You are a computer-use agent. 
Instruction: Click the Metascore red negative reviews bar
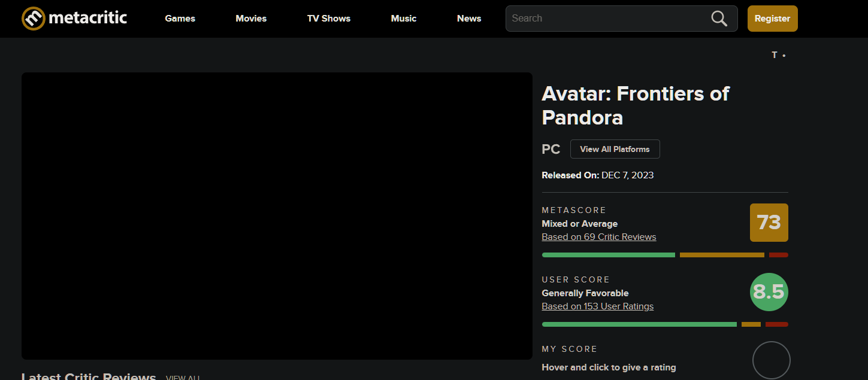[779, 255]
